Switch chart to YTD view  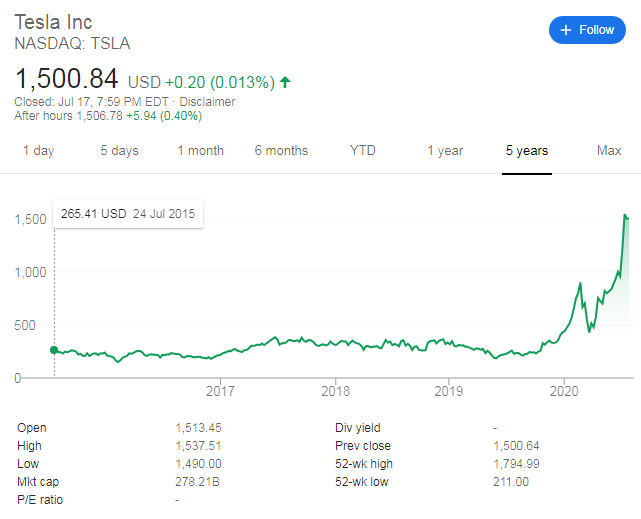click(363, 150)
